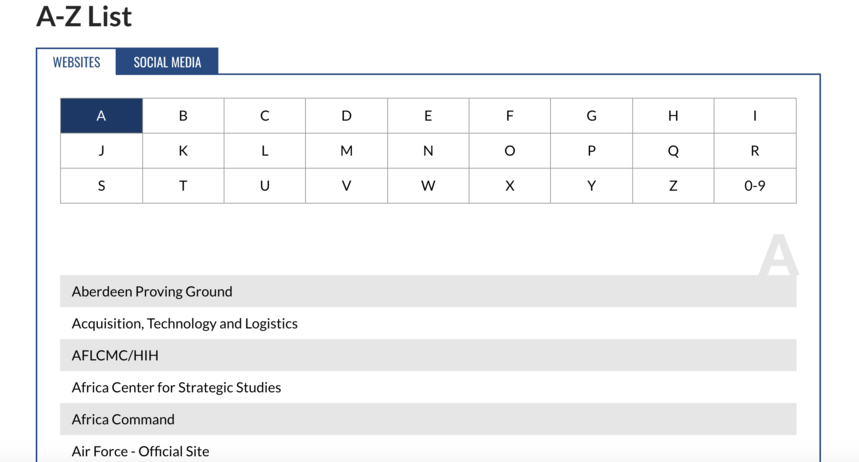Show sites under letter R
This screenshot has width=859, height=462.
(754, 151)
